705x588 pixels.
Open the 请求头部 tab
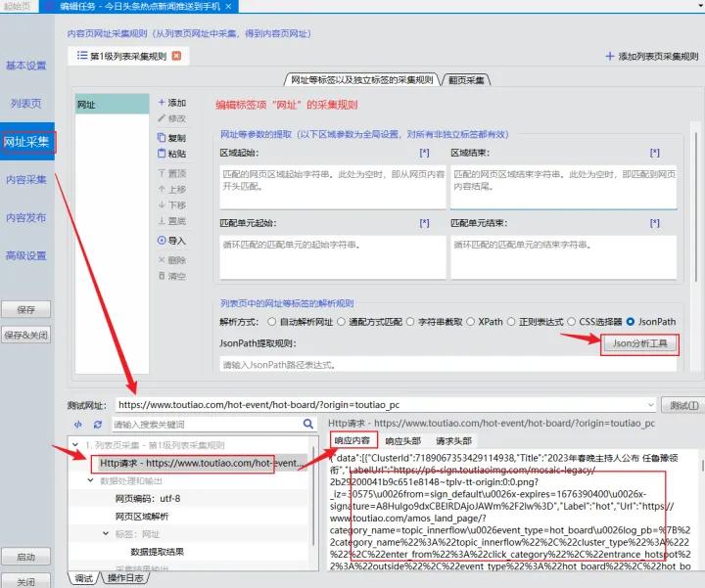[x=453, y=441]
